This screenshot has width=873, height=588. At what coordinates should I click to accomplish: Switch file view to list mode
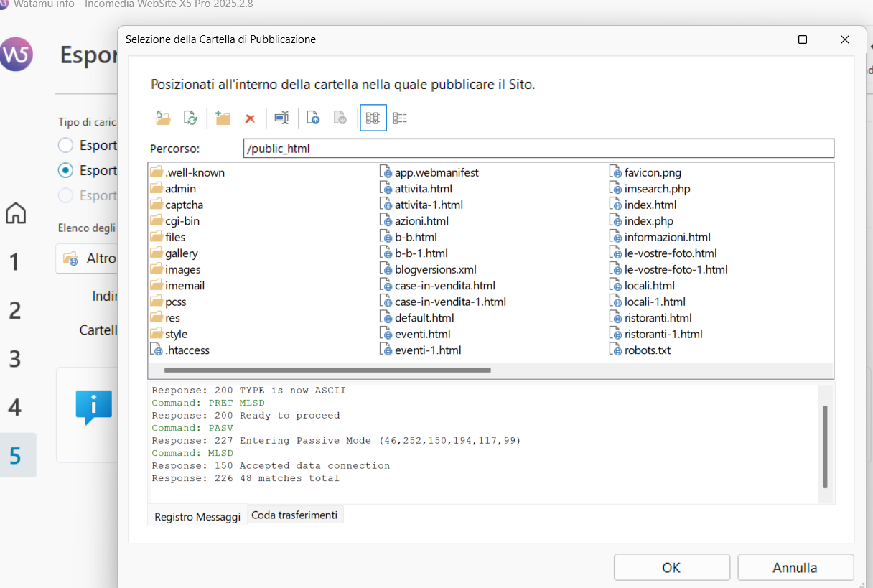click(373, 118)
